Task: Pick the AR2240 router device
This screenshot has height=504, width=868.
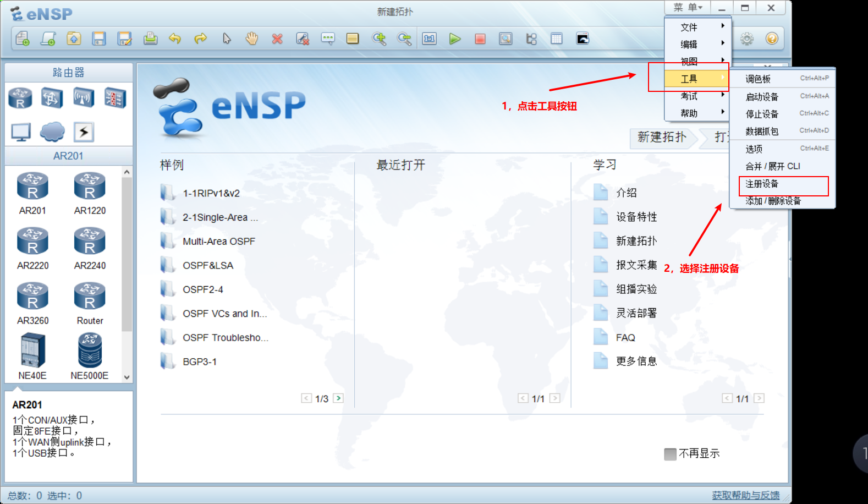Action: pyautogui.click(x=90, y=248)
